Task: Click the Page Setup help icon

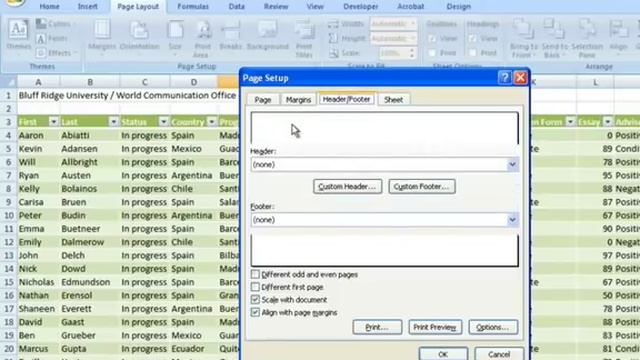Action: click(x=504, y=78)
